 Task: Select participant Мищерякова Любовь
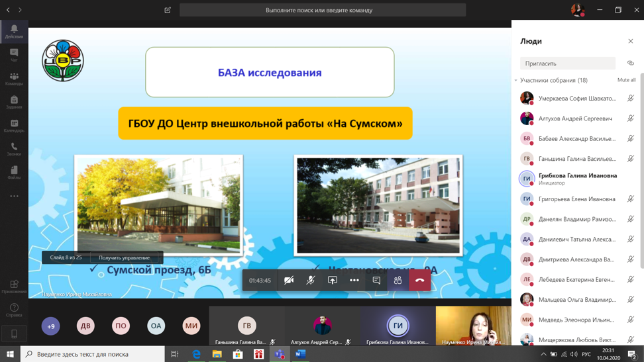576,339
